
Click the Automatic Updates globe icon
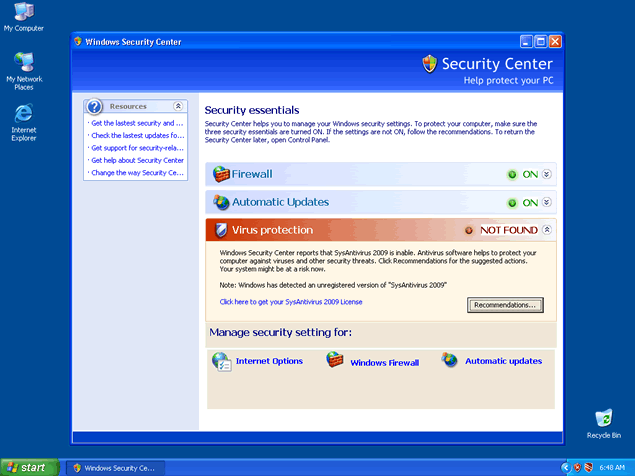(221, 202)
